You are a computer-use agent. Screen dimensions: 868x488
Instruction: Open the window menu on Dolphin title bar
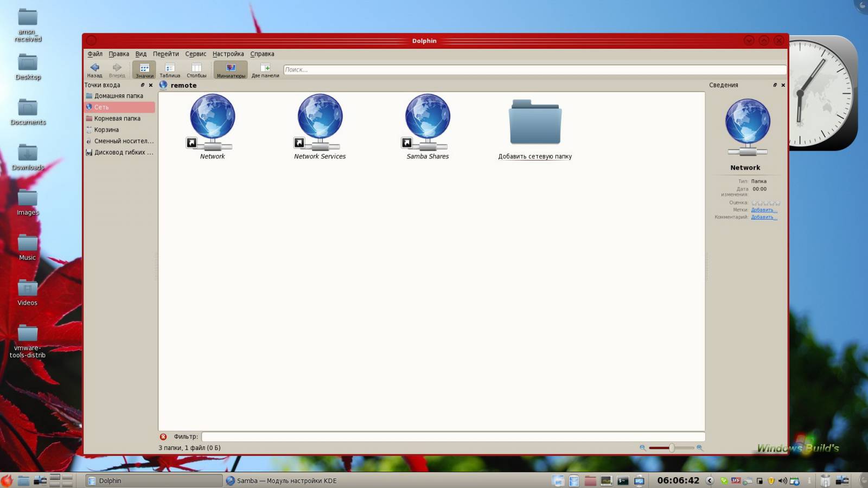click(x=91, y=41)
